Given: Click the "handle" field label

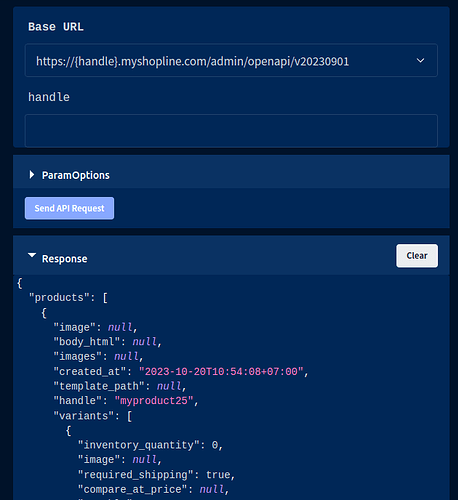Looking at the screenshot, I should pos(49,97).
